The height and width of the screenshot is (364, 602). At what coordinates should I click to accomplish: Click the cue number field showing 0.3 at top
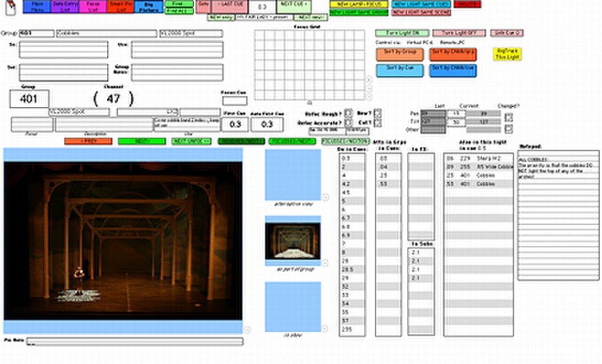tap(262, 7)
